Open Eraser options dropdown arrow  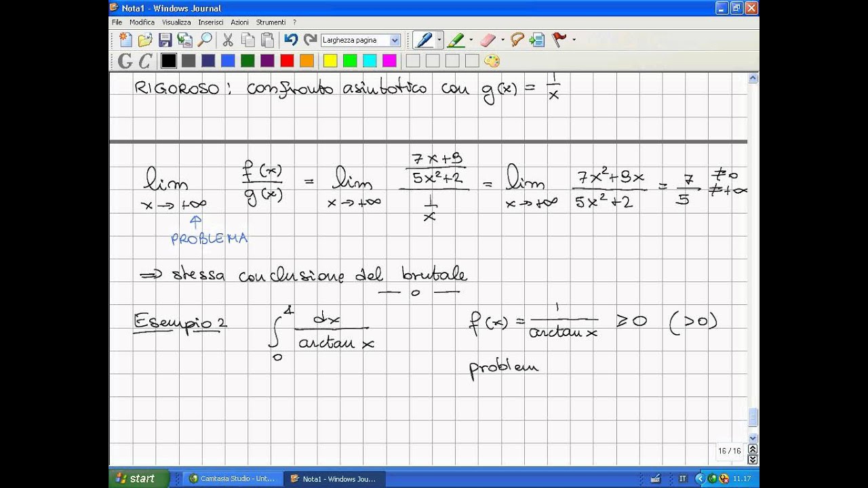pyautogui.click(x=502, y=40)
